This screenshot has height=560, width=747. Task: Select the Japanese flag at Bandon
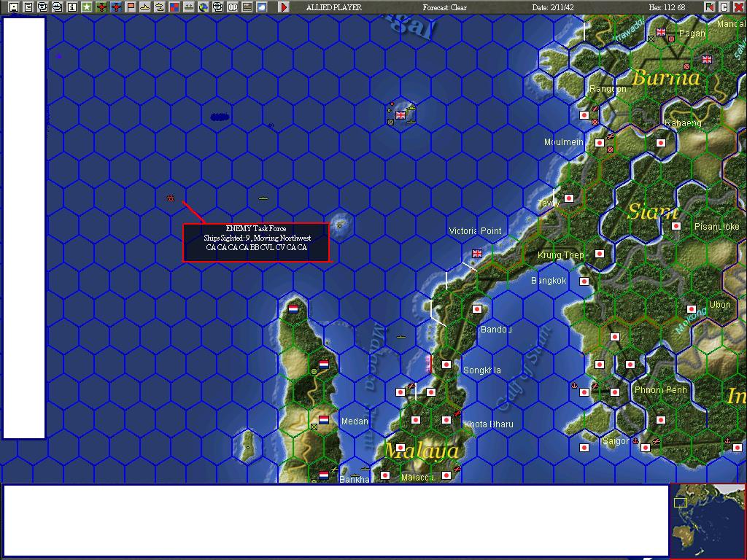pos(477,308)
